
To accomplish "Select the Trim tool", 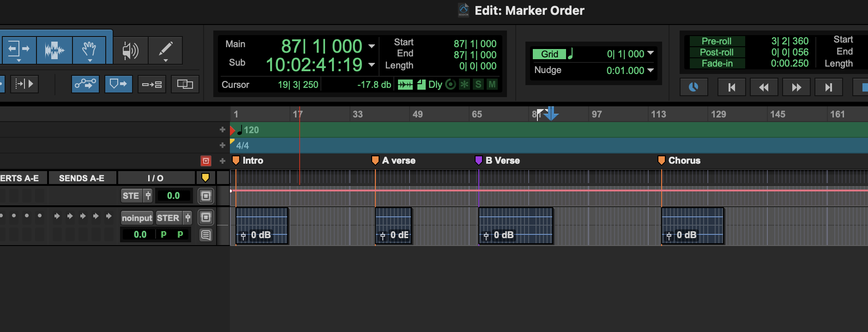I will [18, 49].
